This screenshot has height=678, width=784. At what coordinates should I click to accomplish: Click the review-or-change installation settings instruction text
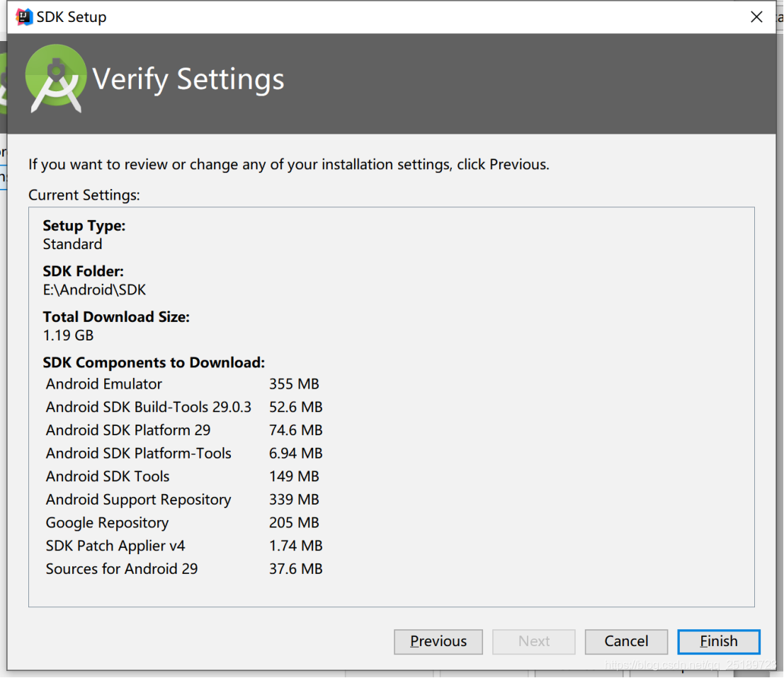coord(289,164)
